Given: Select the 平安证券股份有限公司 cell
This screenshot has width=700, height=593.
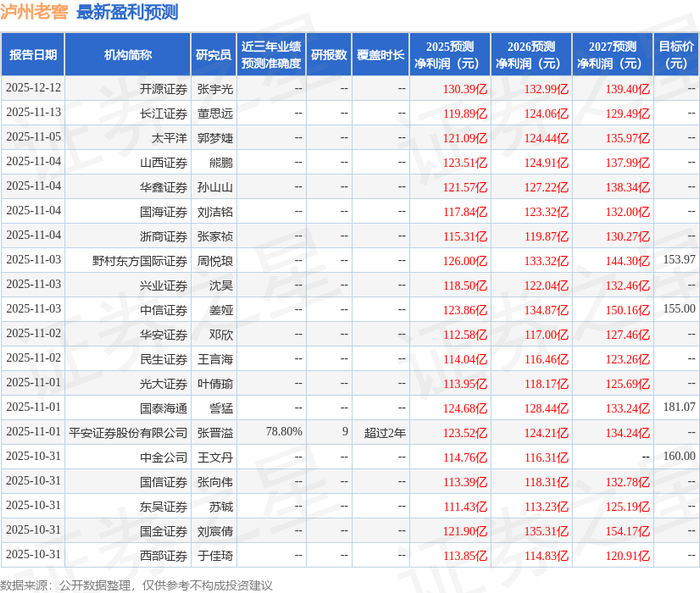Looking at the screenshot, I should coord(128,433).
